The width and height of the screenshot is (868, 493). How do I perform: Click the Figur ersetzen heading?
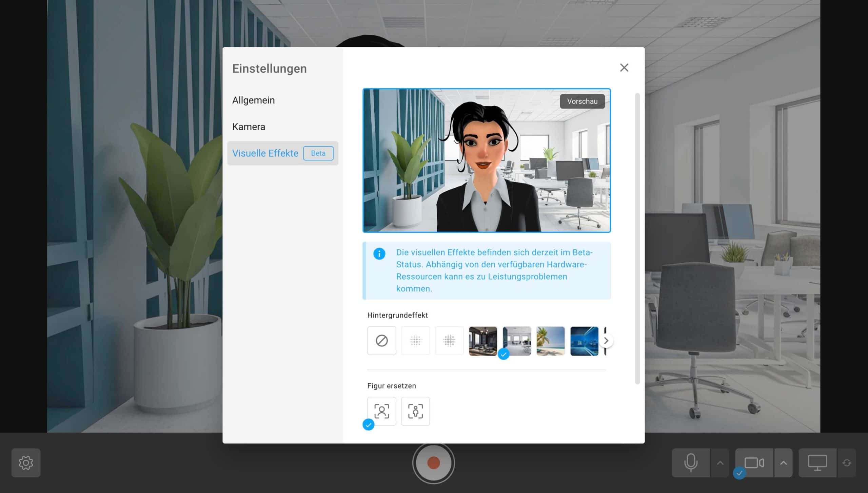[x=392, y=386]
